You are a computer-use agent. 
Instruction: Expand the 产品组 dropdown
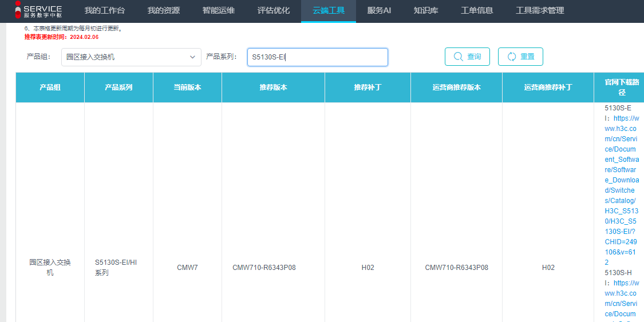tap(132, 57)
